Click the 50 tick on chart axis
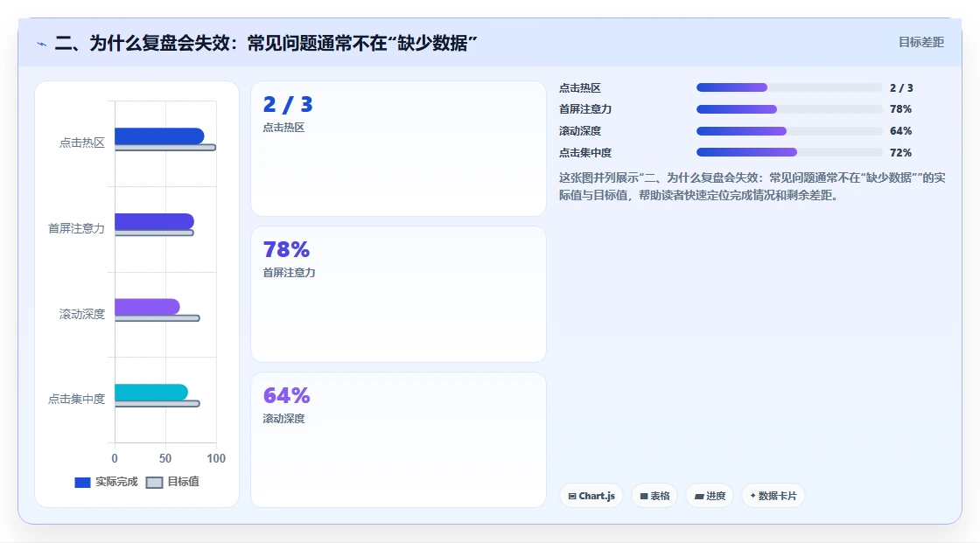Screen dimensions: 980x543 pos(165,459)
